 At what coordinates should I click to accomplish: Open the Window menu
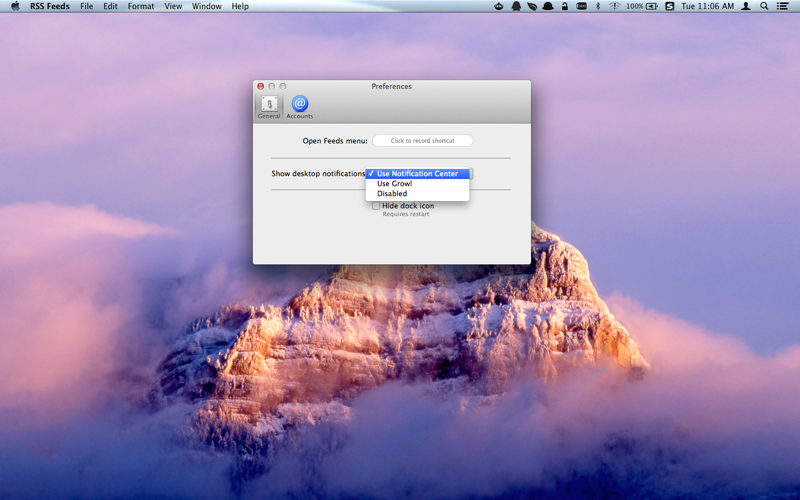207,6
